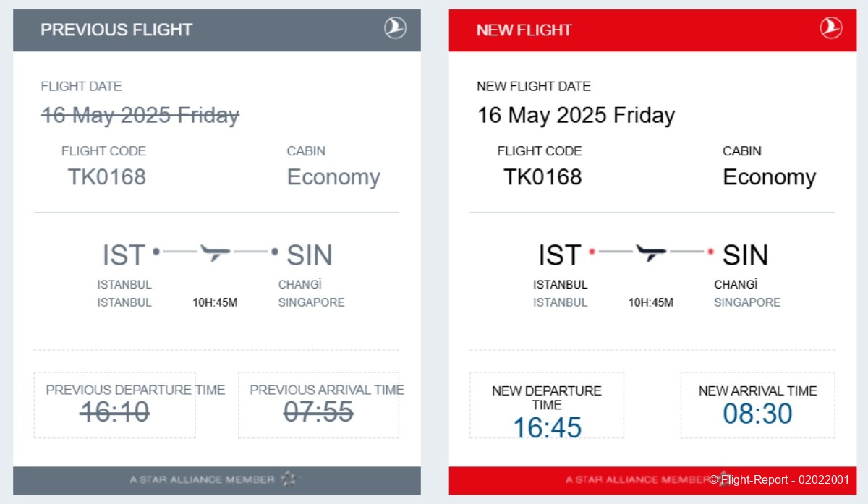
Task: Click the red dot beside new flight SIN
Action: point(710,252)
